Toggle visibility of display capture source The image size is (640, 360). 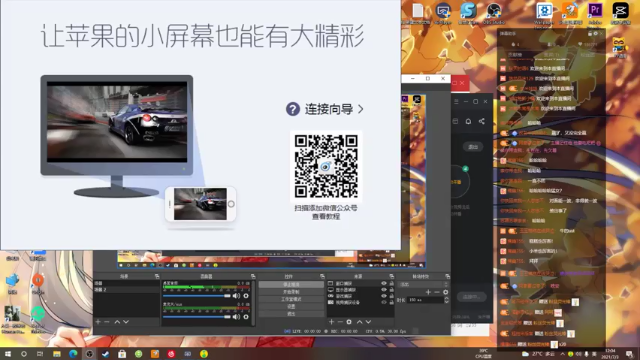[384, 290]
